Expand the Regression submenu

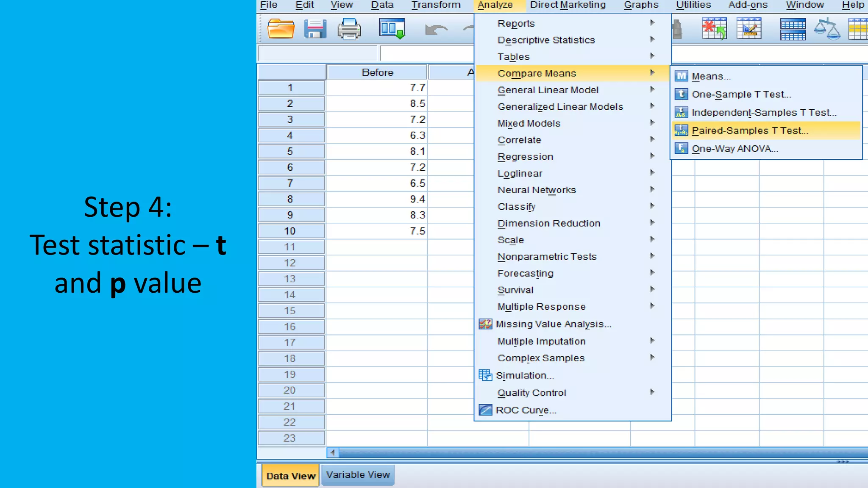525,157
